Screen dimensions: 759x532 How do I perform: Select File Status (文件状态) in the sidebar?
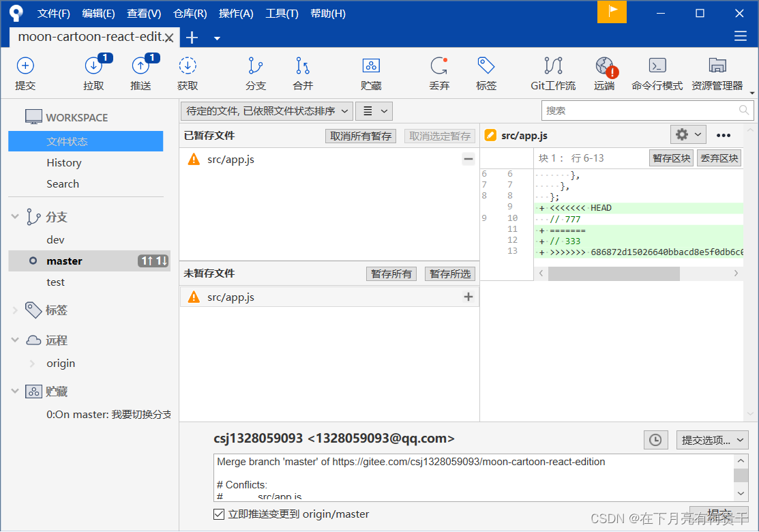(x=86, y=141)
